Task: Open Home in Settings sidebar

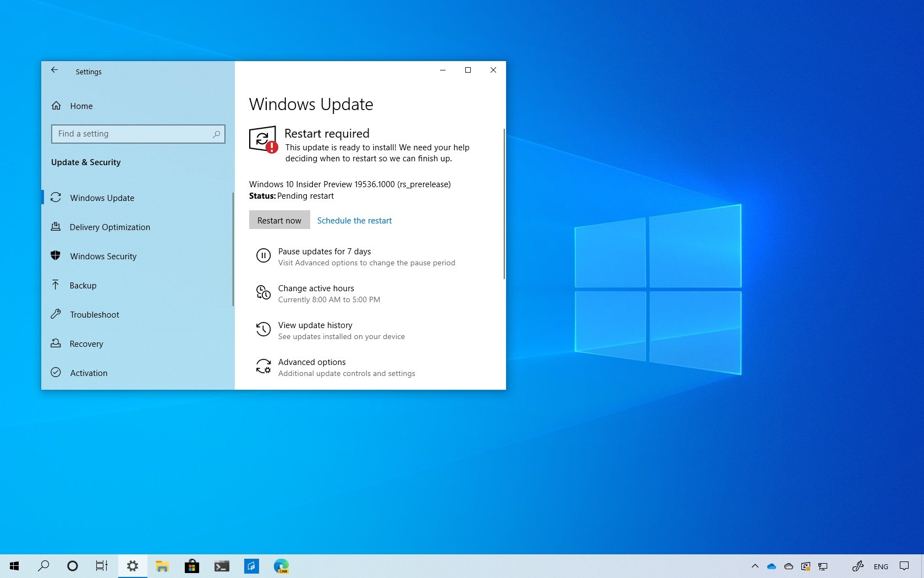Action: coord(81,106)
